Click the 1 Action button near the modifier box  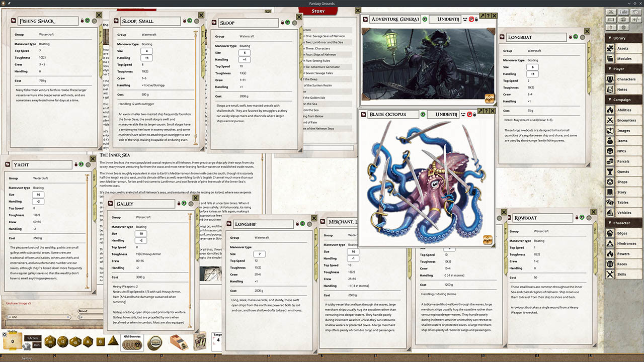32,338
